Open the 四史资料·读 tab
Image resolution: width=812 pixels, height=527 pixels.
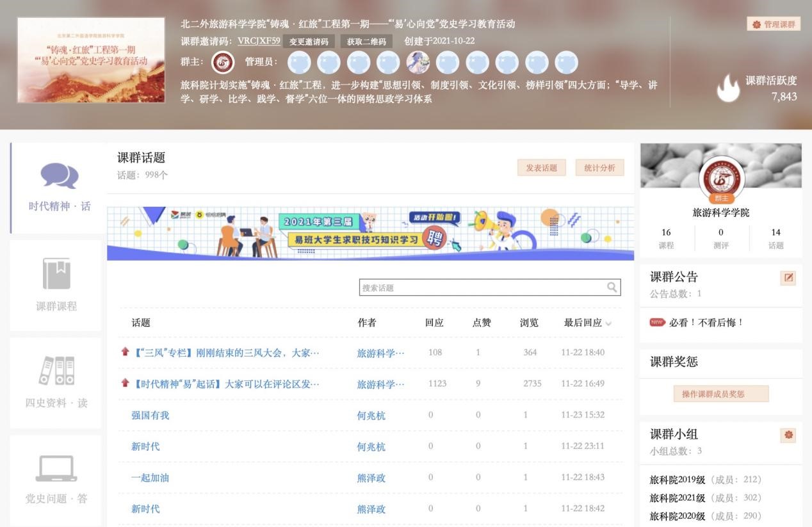pos(56,382)
